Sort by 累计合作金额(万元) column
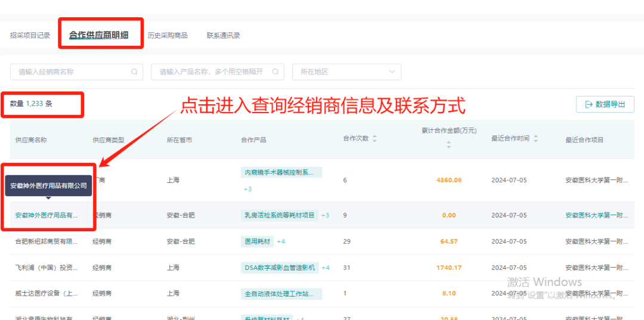This screenshot has width=644, height=320. tap(449, 144)
